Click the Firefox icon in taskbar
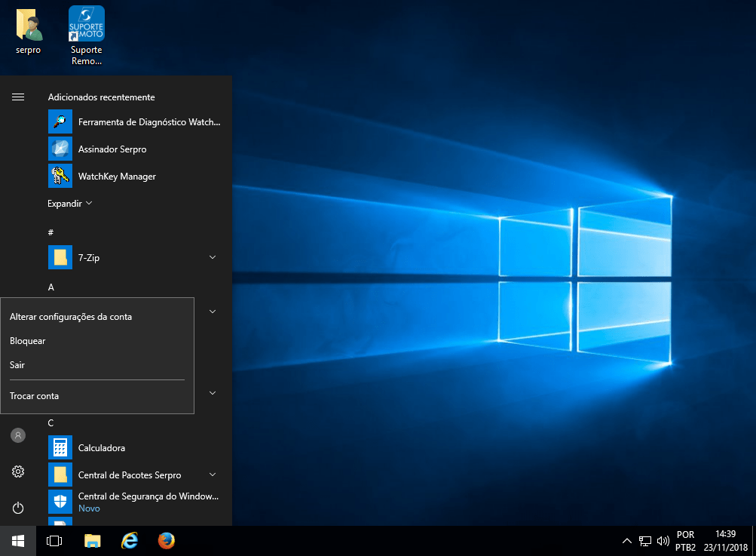Screen dimensions: 756x556 (167, 541)
